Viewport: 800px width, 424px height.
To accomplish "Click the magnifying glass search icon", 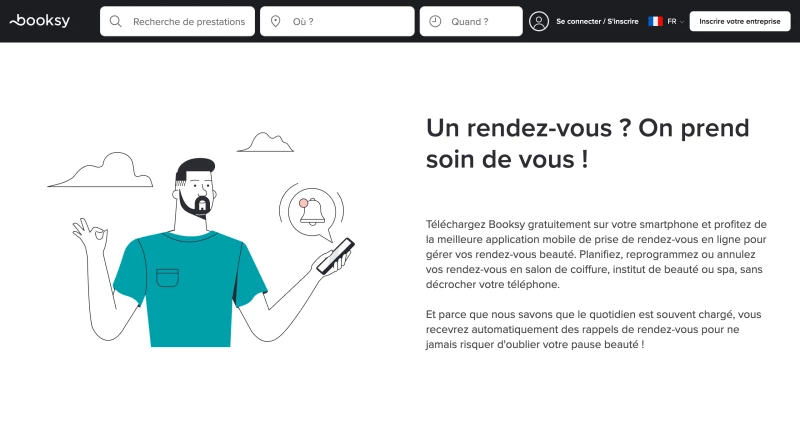I will (x=116, y=21).
